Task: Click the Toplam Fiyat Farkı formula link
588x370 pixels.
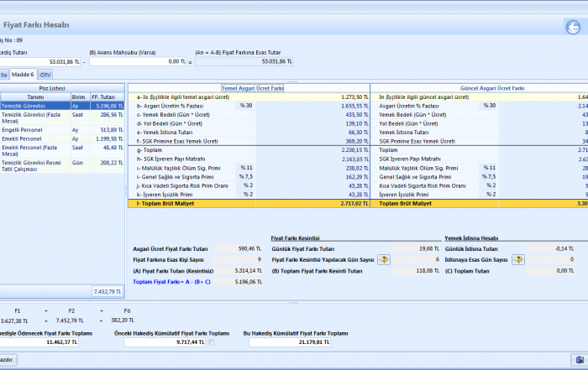Action: [171, 283]
